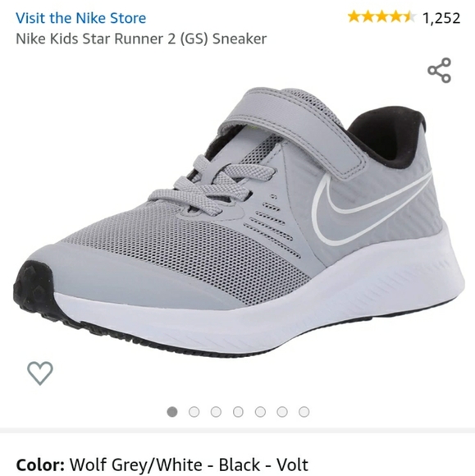The width and height of the screenshot is (475, 476).
Task: Show the sixth image via its dot
Action: pos(282,412)
